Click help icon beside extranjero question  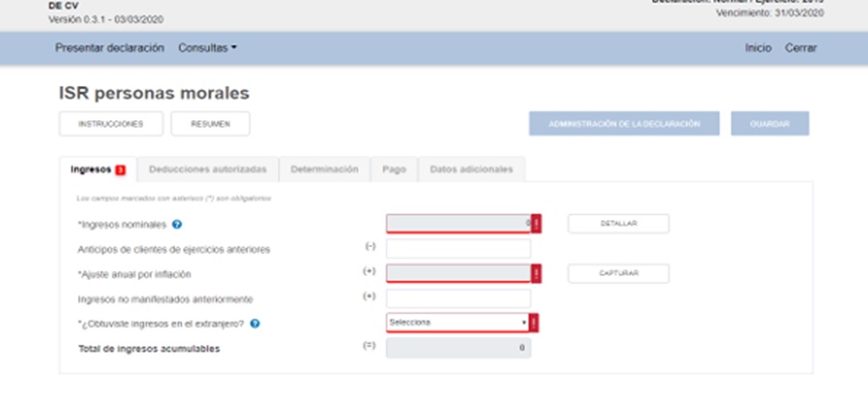(x=254, y=323)
